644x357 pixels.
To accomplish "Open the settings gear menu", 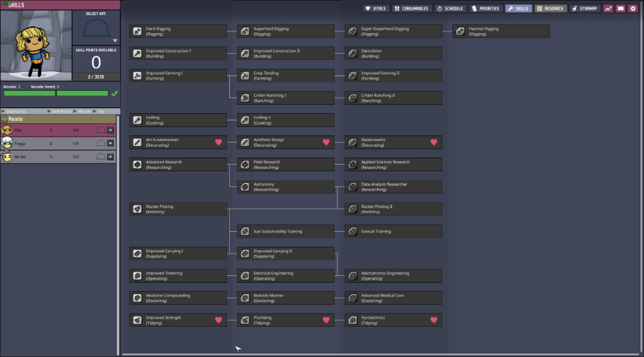I will click(x=633, y=8).
